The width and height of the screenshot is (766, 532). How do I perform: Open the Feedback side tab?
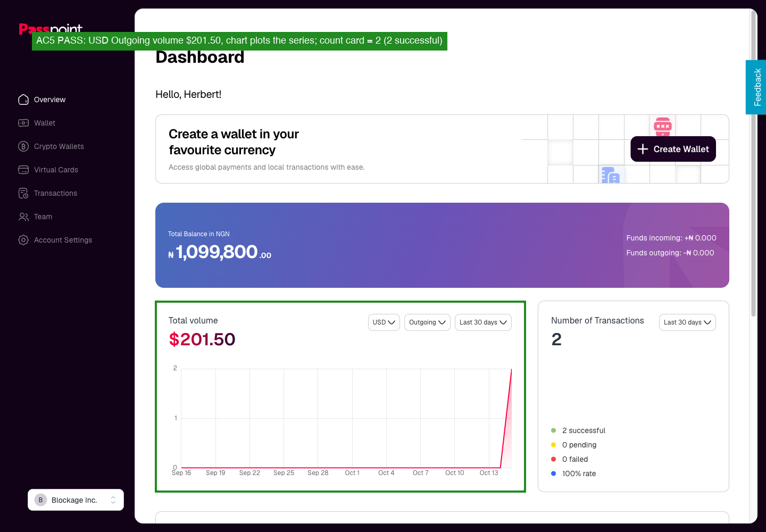(x=756, y=87)
